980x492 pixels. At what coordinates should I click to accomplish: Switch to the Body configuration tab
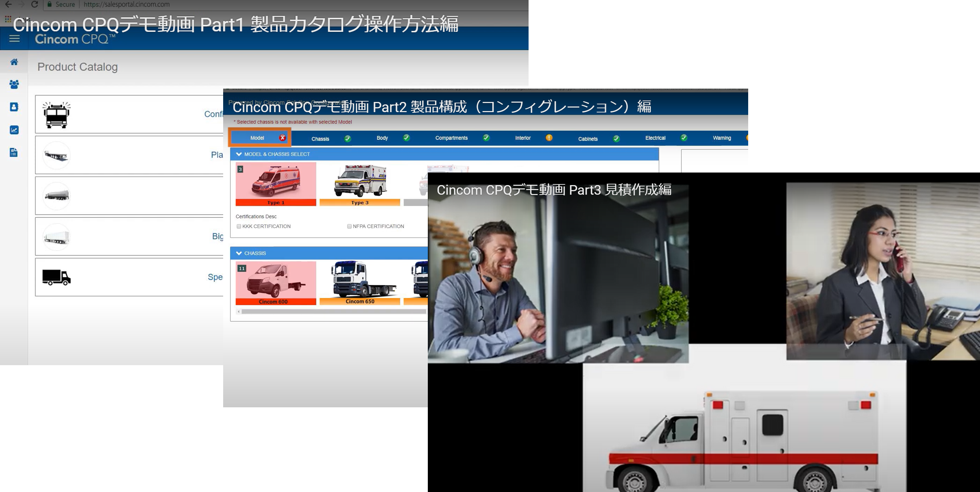(x=382, y=138)
